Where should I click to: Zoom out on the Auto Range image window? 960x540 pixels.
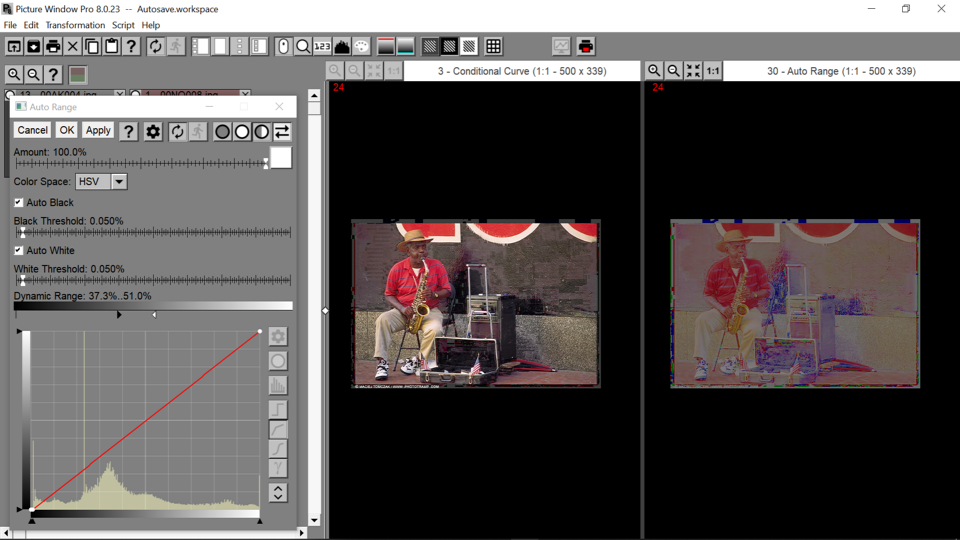[x=673, y=70]
